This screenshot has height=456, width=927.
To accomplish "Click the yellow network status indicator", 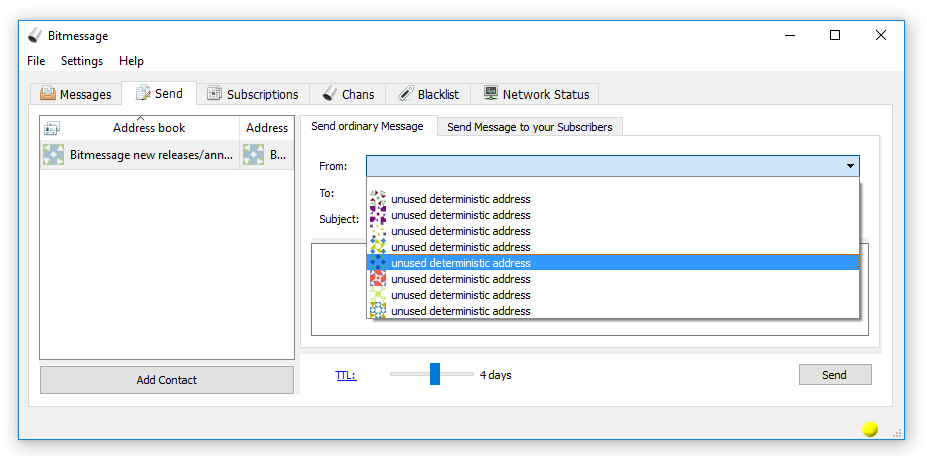I will (x=870, y=429).
